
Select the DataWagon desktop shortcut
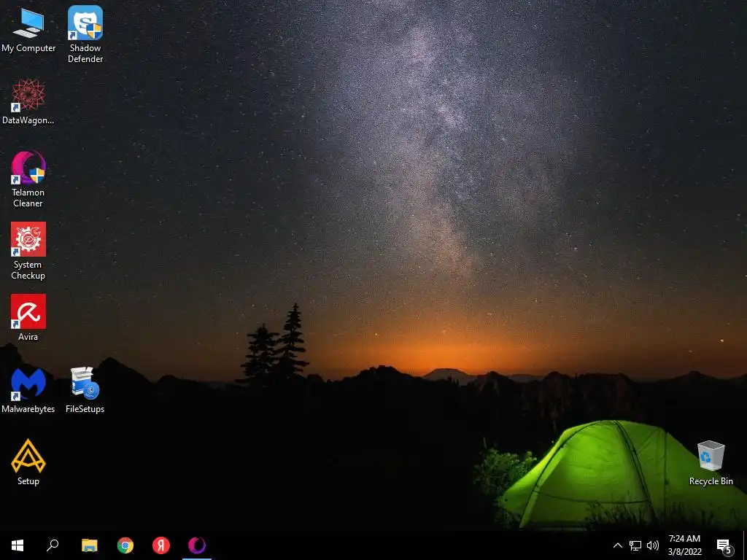coord(28,101)
